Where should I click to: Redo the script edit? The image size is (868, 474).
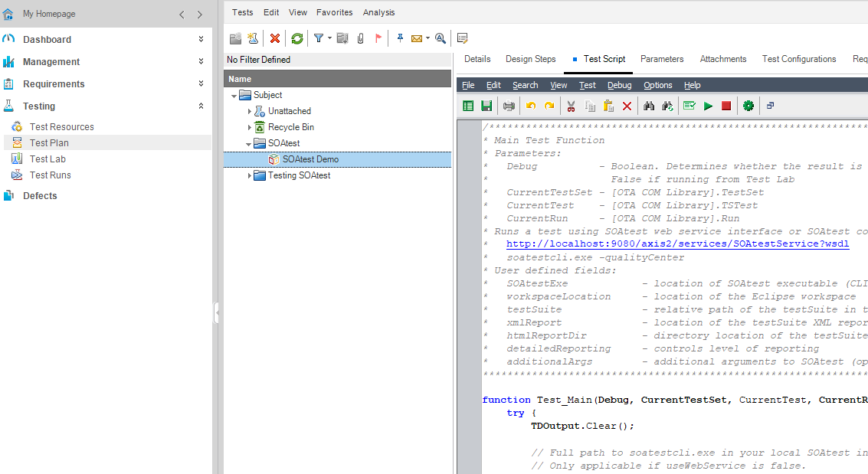[549, 106]
